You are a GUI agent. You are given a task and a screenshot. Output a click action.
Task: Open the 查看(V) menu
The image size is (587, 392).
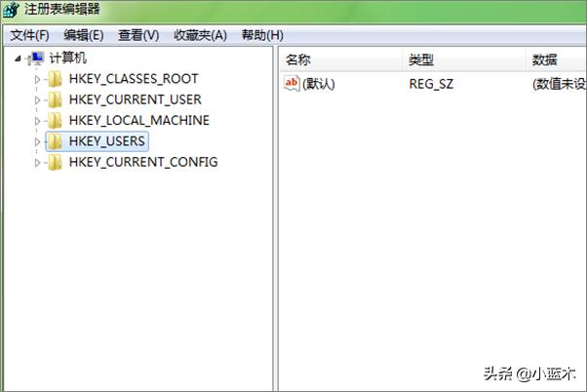pyautogui.click(x=138, y=35)
